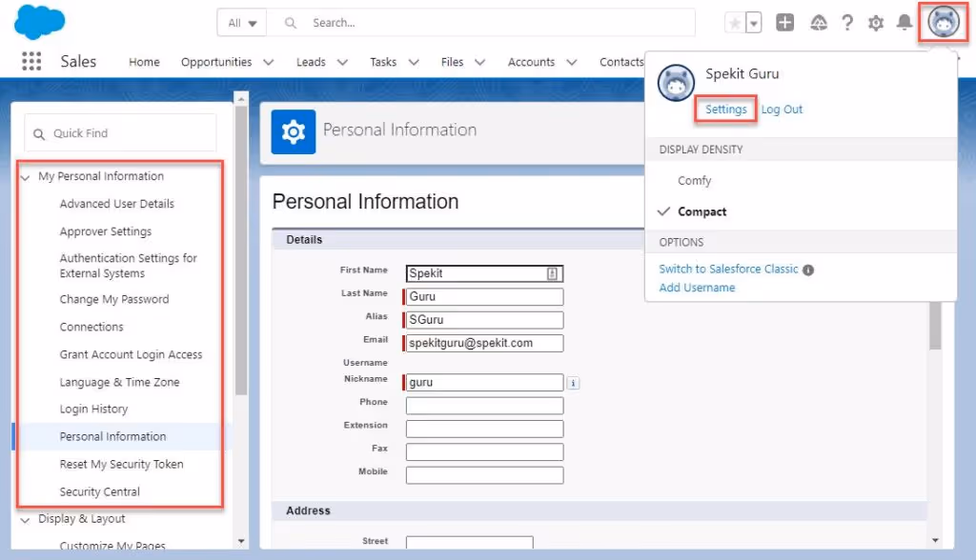The height and width of the screenshot is (560, 976).
Task: Collapse the Display & Layout section
Action: point(26,520)
